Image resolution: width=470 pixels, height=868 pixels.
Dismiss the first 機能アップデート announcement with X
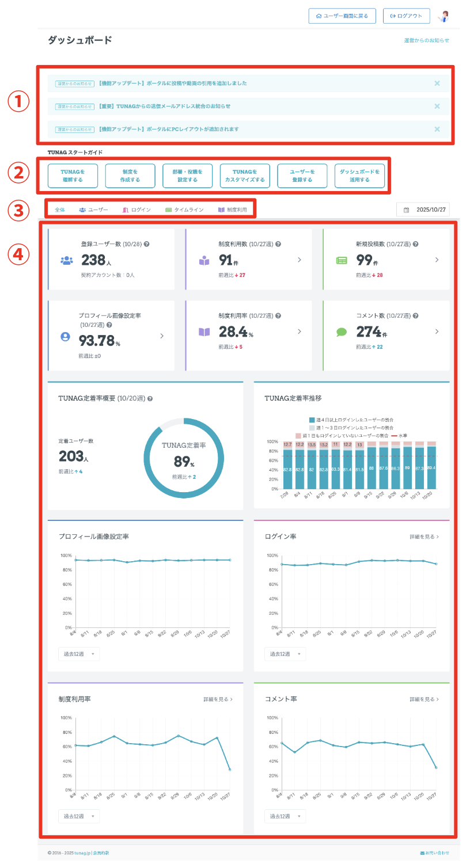(x=437, y=83)
